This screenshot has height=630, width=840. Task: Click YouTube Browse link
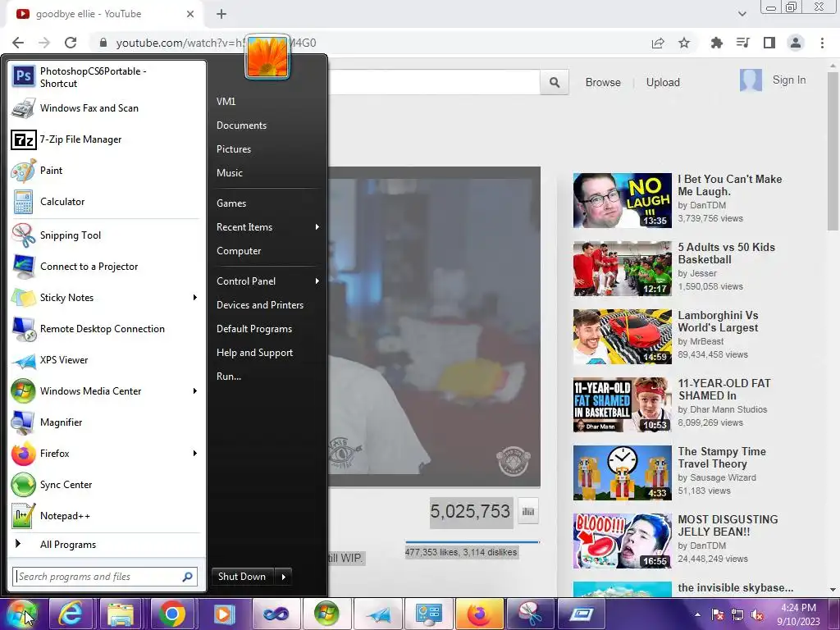603,83
